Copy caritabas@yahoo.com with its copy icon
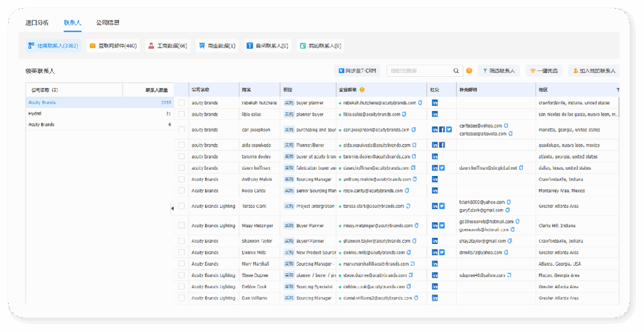This screenshot has height=332, width=644. click(x=507, y=125)
